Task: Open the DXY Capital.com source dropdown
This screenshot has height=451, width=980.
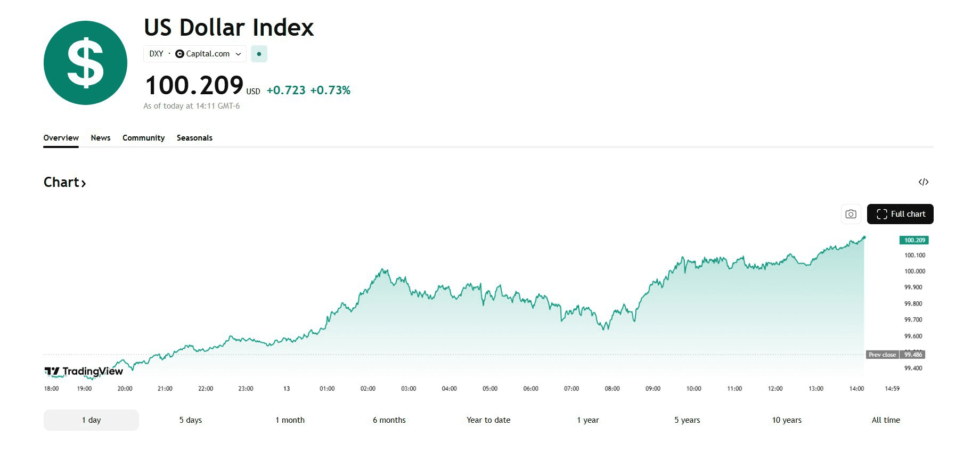Action: [195, 54]
